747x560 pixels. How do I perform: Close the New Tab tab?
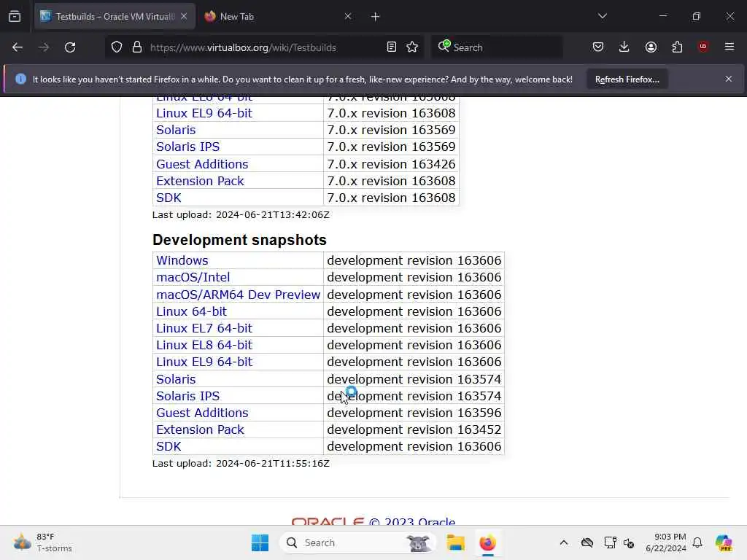(348, 16)
